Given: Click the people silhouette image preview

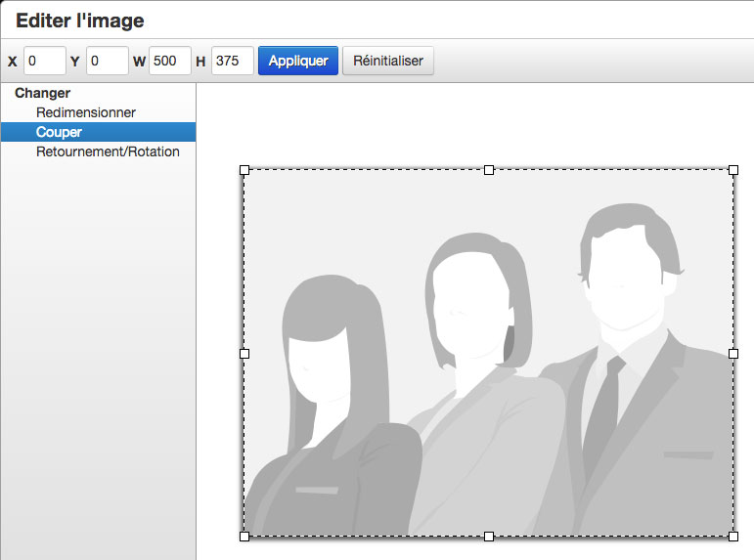Looking at the screenshot, I should [489, 353].
